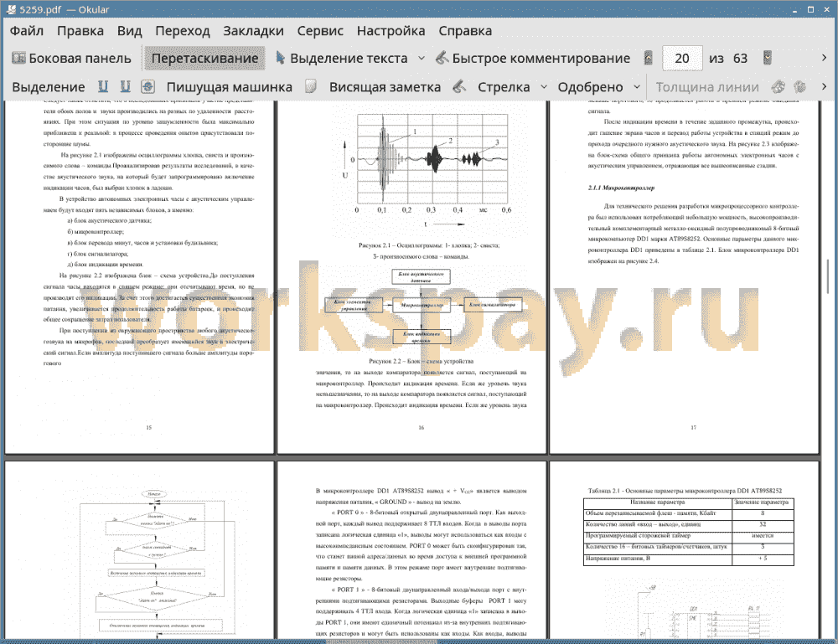The image size is (838, 644).
Task: Click the round icon before Пишущая машинка
Action: coord(148,86)
